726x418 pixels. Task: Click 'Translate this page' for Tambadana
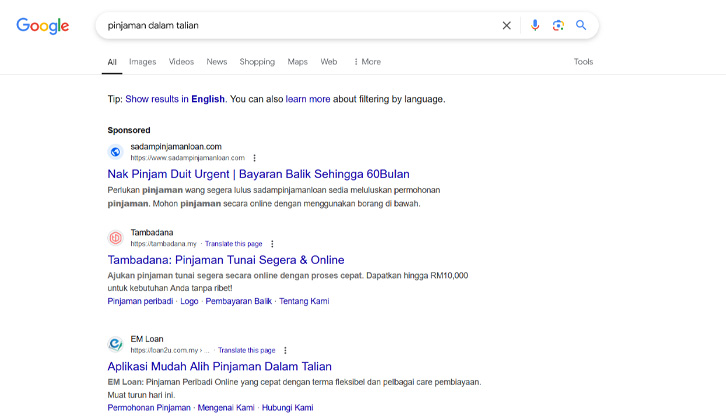click(234, 244)
